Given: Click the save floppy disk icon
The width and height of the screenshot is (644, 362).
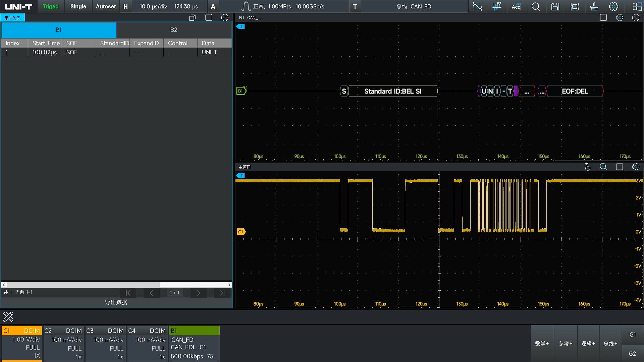Looking at the screenshot, I should (555, 6).
